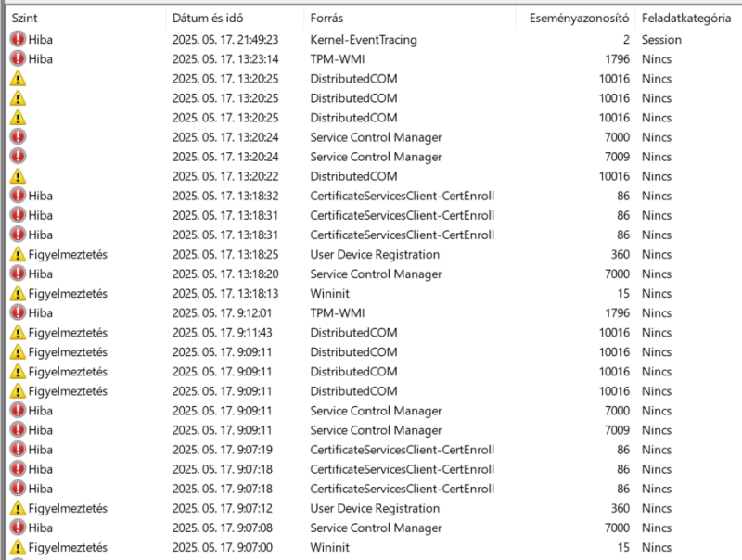Click the error icon of the 13:23:14 TPM-WMI event

[18, 58]
